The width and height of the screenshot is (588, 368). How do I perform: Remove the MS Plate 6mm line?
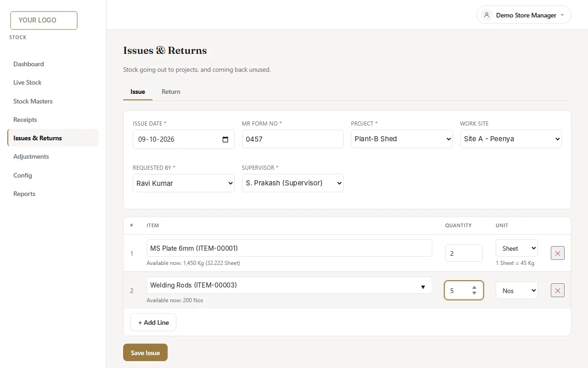pyautogui.click(x=558, y=253)
